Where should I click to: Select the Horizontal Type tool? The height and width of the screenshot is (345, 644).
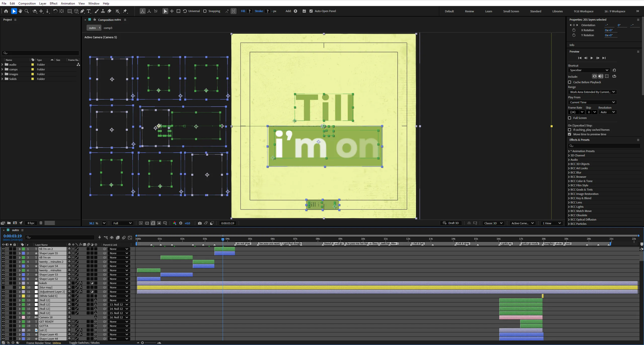pos(89,11)
